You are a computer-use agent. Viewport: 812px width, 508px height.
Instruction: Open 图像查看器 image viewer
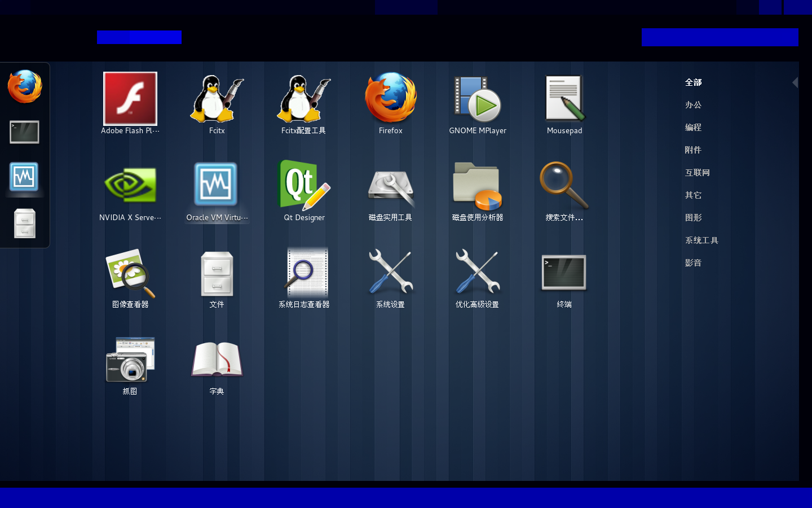[x=130, y=277]
